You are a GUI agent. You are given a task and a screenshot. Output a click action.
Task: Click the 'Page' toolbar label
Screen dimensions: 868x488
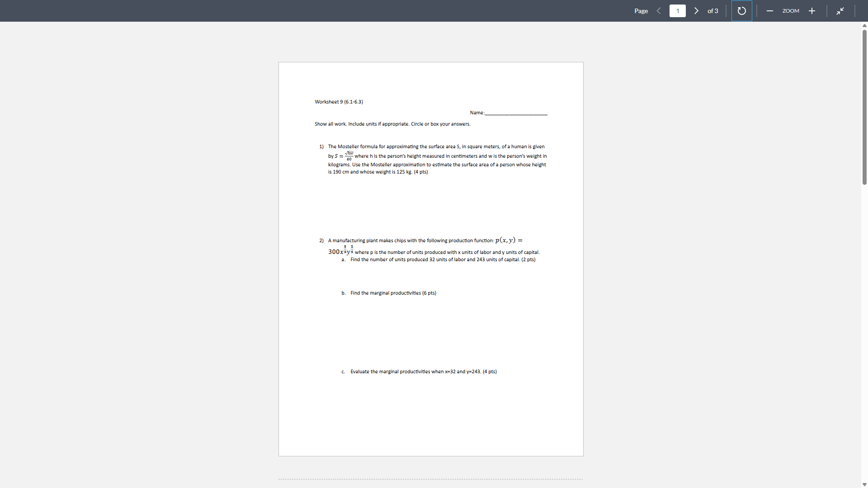pyautogui.click(x=641, y=11)
